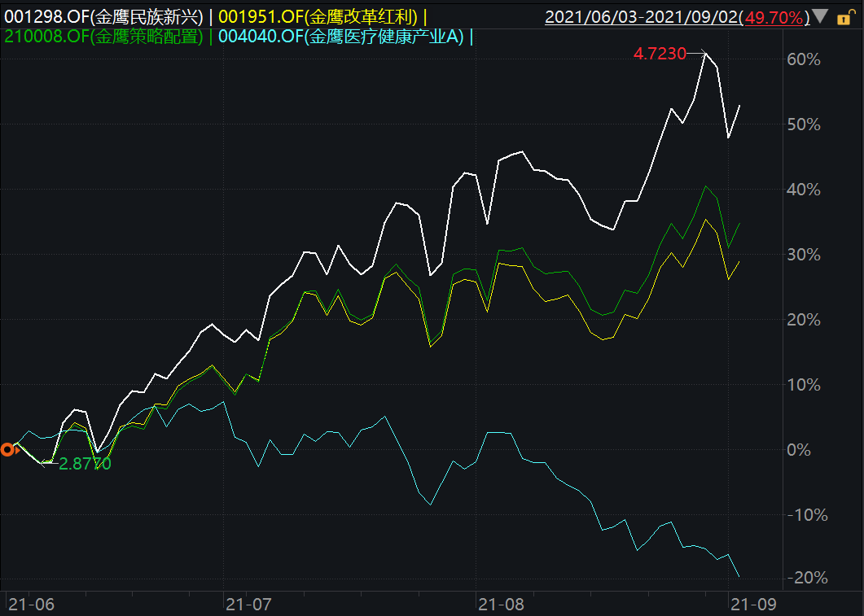Click the 21-06 time axis label
Viewport: 864px width, 616px height.
[32, 605]
